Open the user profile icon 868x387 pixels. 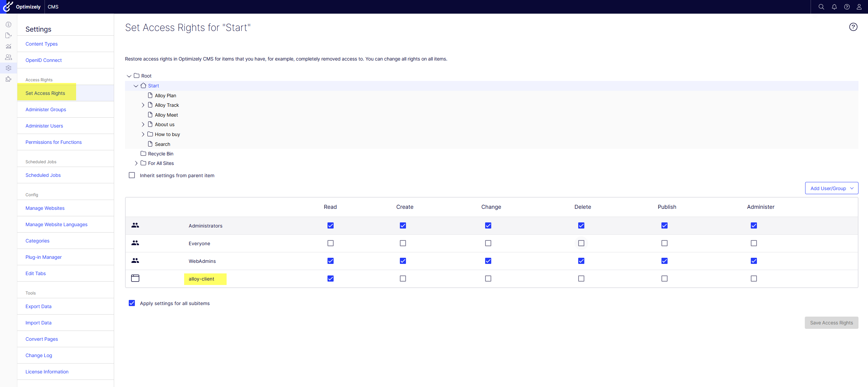tap(859, 7)
